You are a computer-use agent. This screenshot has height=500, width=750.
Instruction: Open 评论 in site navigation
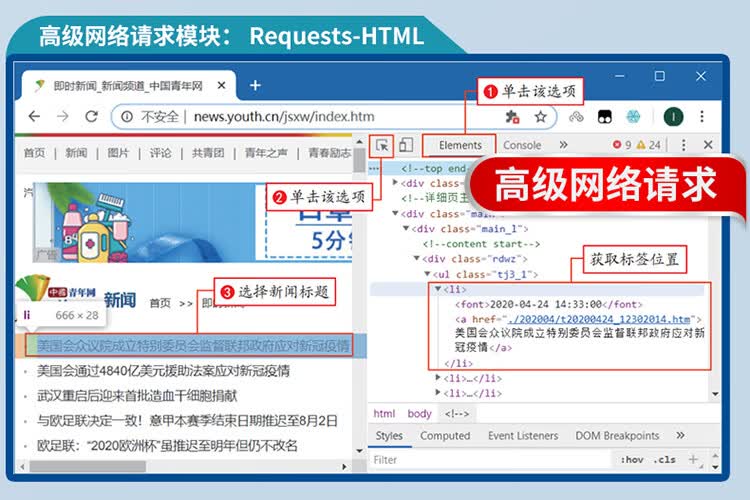tap(160, 153)
